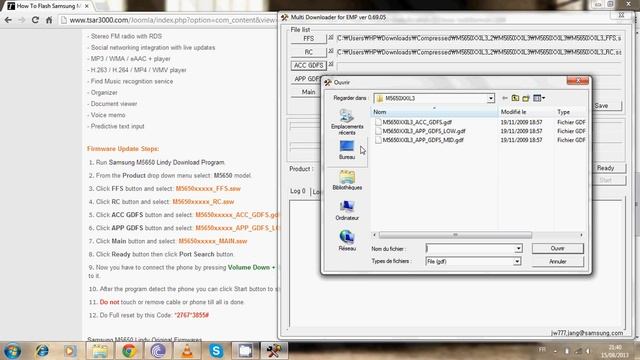Clear the FFS file path entry

(x=331, y=37)
